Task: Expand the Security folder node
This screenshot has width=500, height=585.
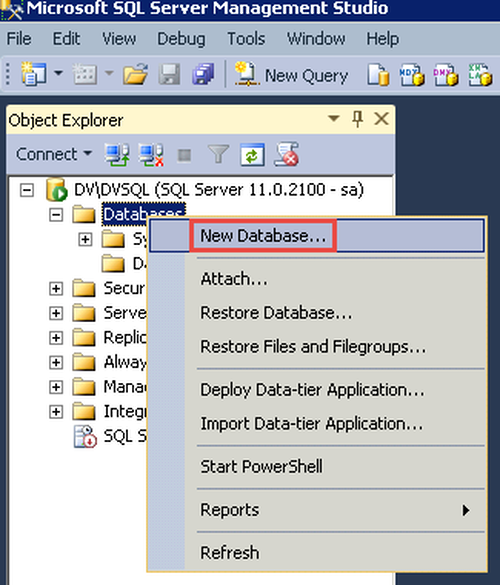Action: point(56,288)
